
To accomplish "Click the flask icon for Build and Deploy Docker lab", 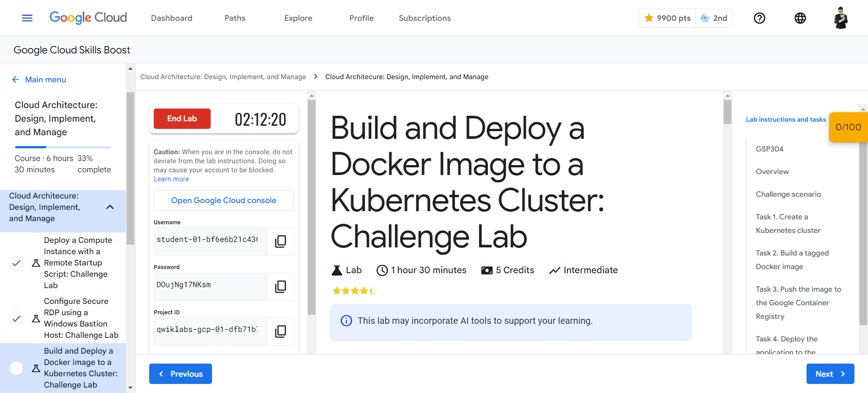I will coord(36,368).
